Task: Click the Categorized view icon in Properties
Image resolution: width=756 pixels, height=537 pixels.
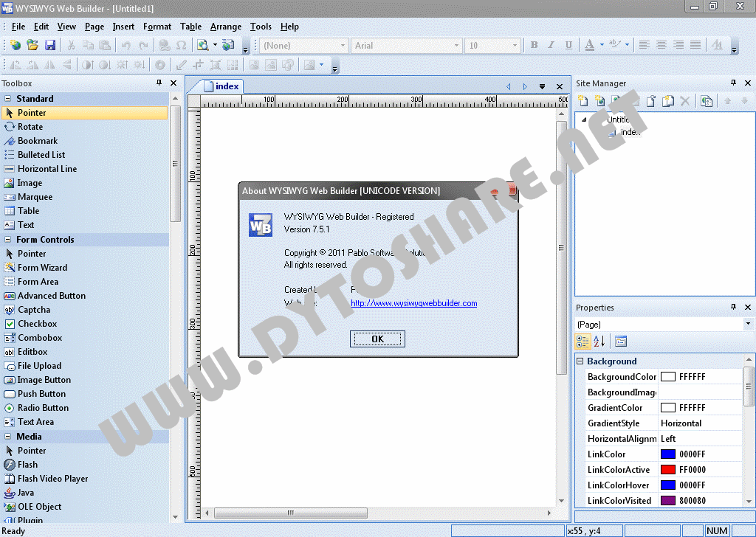Action: (x=583, y=342)
